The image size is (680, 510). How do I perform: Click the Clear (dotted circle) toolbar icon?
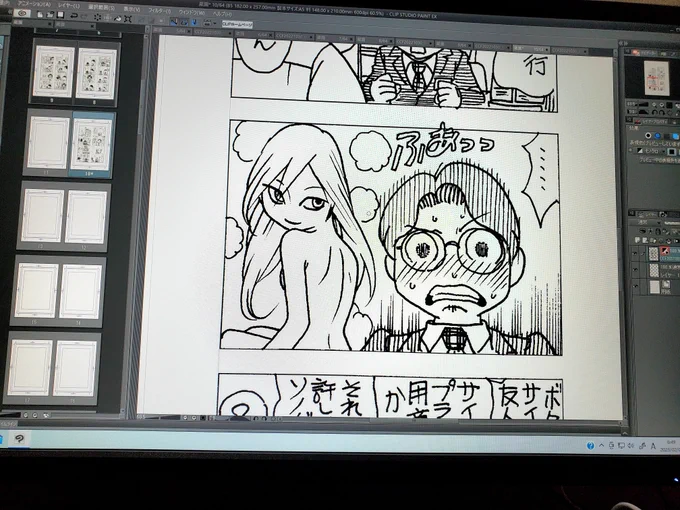tap(97, 17)
